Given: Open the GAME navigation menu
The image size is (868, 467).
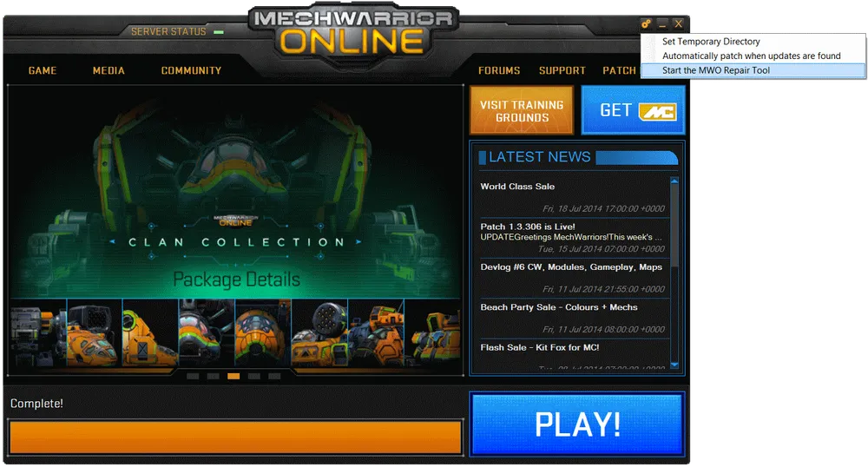Looking at the screenshot, I should [x=43, y=71].
